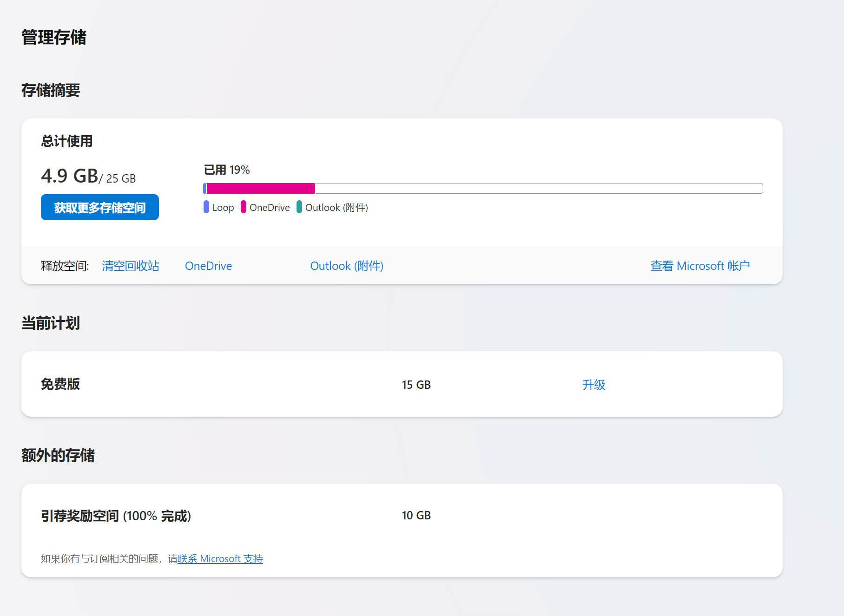Click the 引荐奖励空间 (100% 完成) entry

[x=116, y=516]
